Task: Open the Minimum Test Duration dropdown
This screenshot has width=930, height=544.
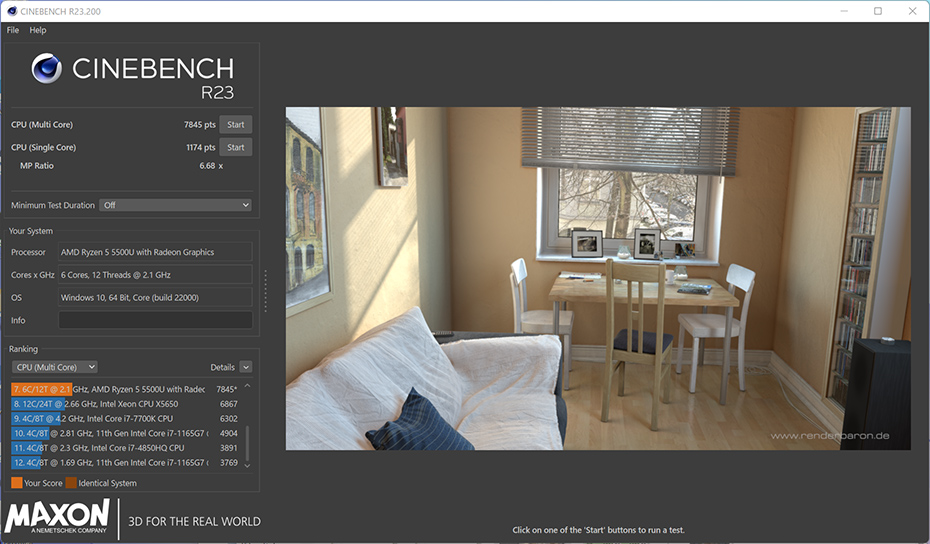Action: point(176,205)
